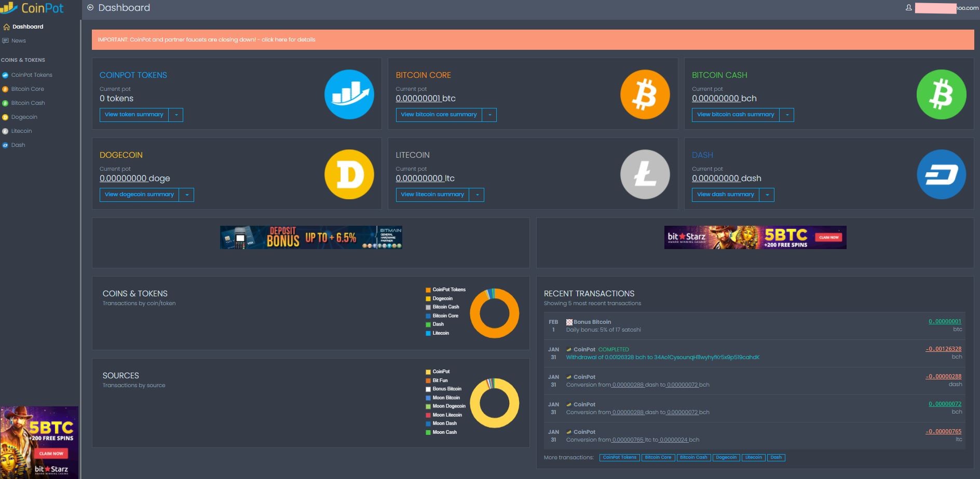980x479 pixels.
Task: Click the CoinPot Tokens orange legend swatch
Action: click(428, 290)
